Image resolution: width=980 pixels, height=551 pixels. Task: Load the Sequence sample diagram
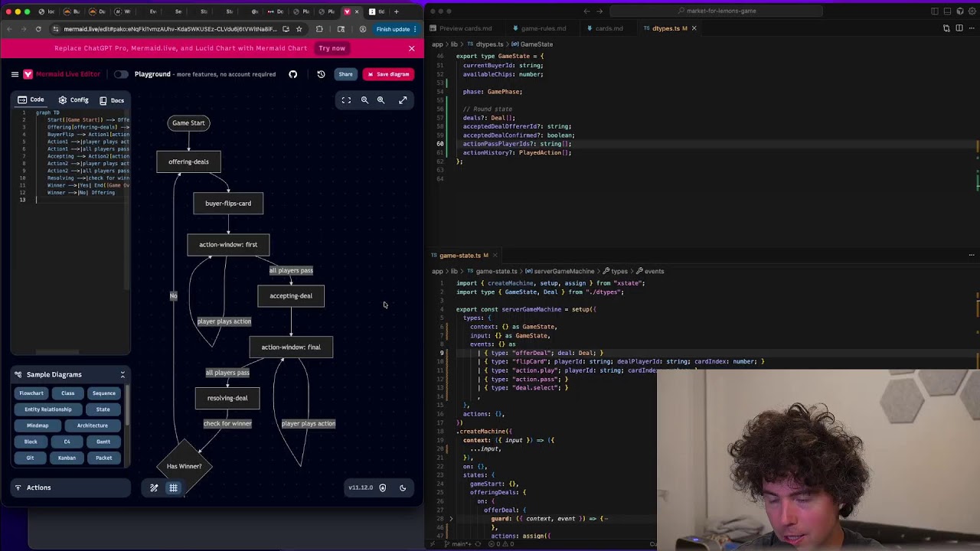tap(103, 393)
